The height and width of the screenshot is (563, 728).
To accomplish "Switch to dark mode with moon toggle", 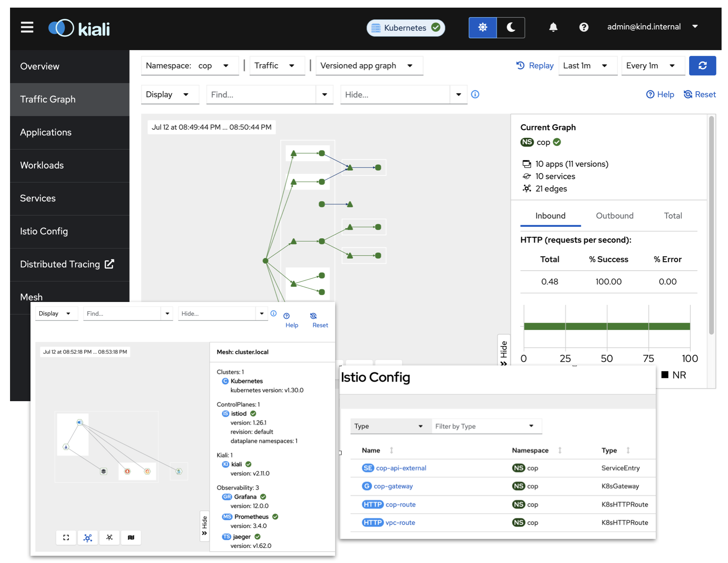I will (511, 27).
